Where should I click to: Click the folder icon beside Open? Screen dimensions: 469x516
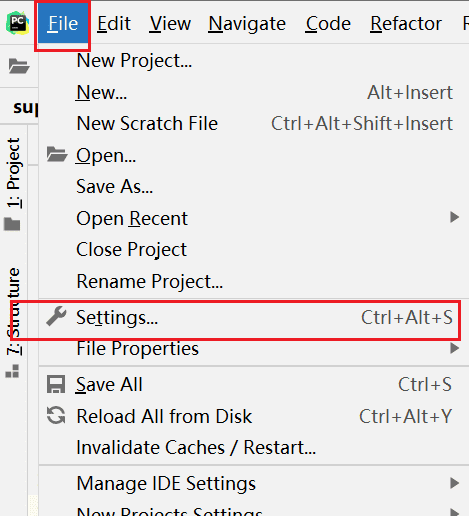tap(57, 154)
